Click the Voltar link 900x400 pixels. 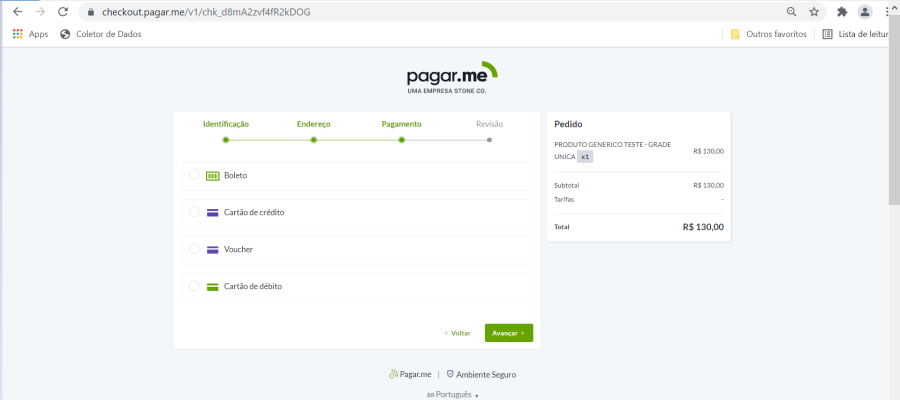click(458, 333)
